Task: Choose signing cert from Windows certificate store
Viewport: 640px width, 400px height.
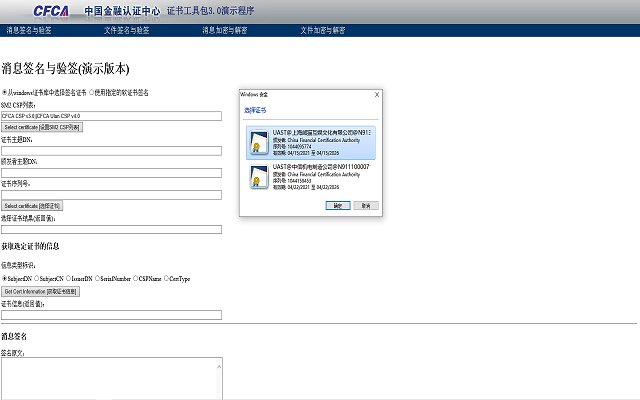Action: 4,93
